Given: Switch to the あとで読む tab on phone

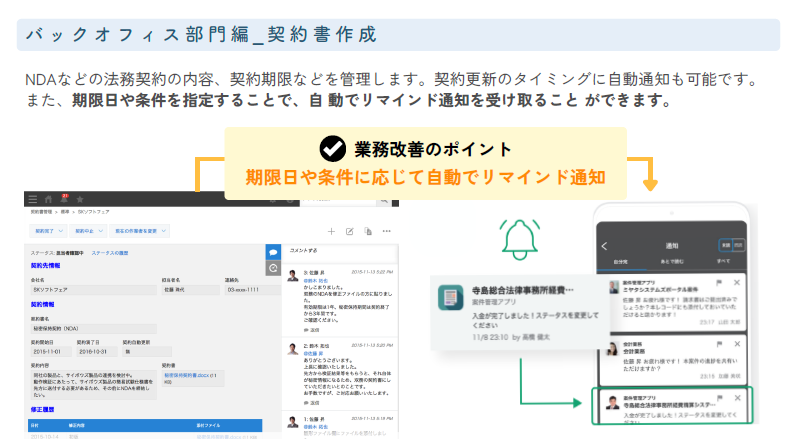Looking at the screenshot, I should pos(672,261).
